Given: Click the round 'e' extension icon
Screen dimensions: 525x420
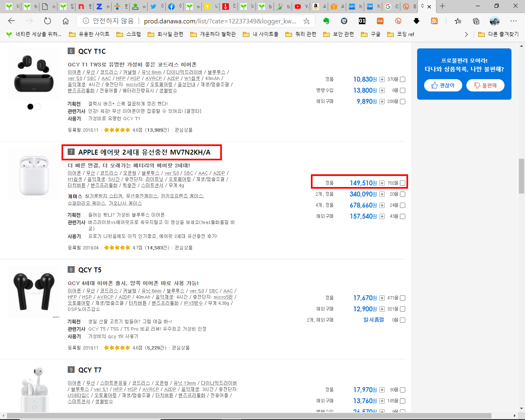Looking at the screenshot, I should click(x=344, y=21).
